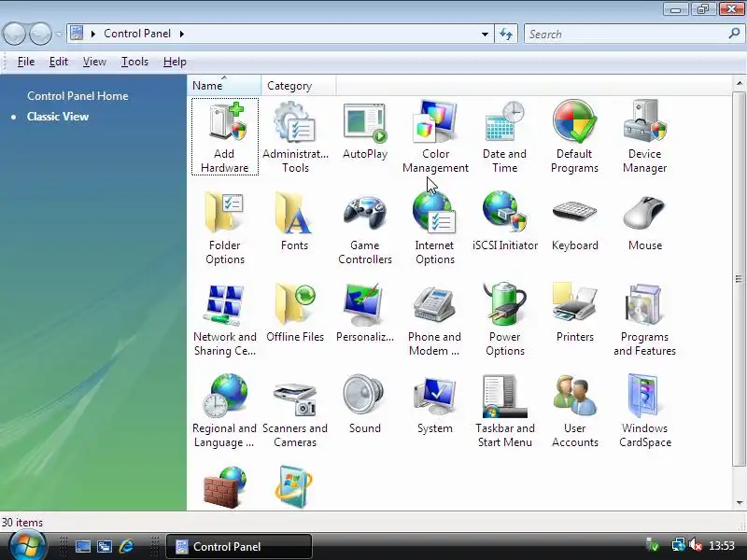Image resolution: width=747 pixels, height=560 pixels.
Task: Click Show Desktop in Quick Launch
Action: pyautogui.click(x=82, y=546)
